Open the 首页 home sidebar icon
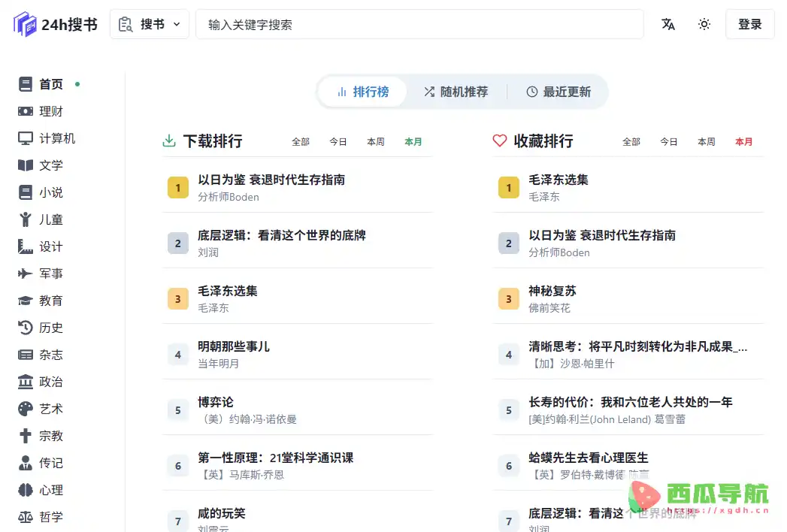787x532 pixels. point(25,84)
